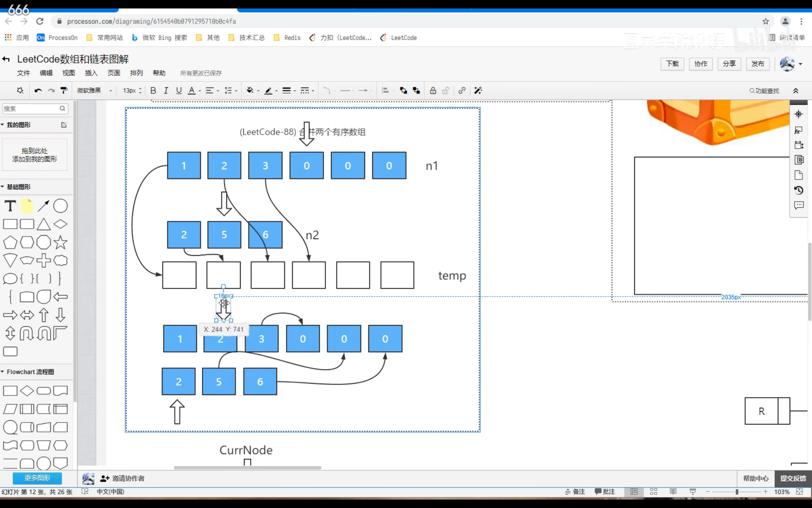Click the pin/favorite icon at toolbar start
The height and width of the screenshot is (508, 812).
coord(20,90)
